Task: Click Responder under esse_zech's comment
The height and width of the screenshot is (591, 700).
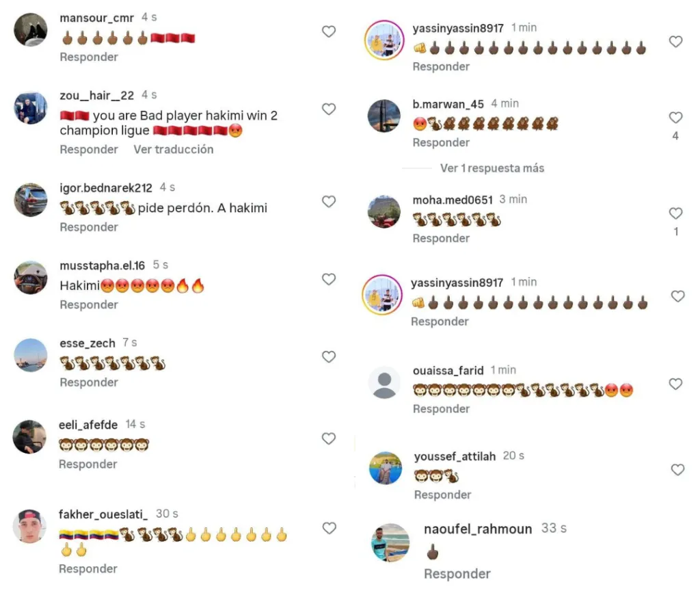Action: 89,382
